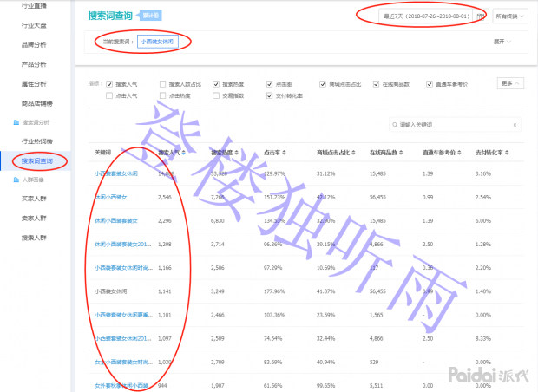The width and height of the screenshot is (538, 392).
Task: Click the magnifier icon in the keyword search box
Action: pos(394,125)
